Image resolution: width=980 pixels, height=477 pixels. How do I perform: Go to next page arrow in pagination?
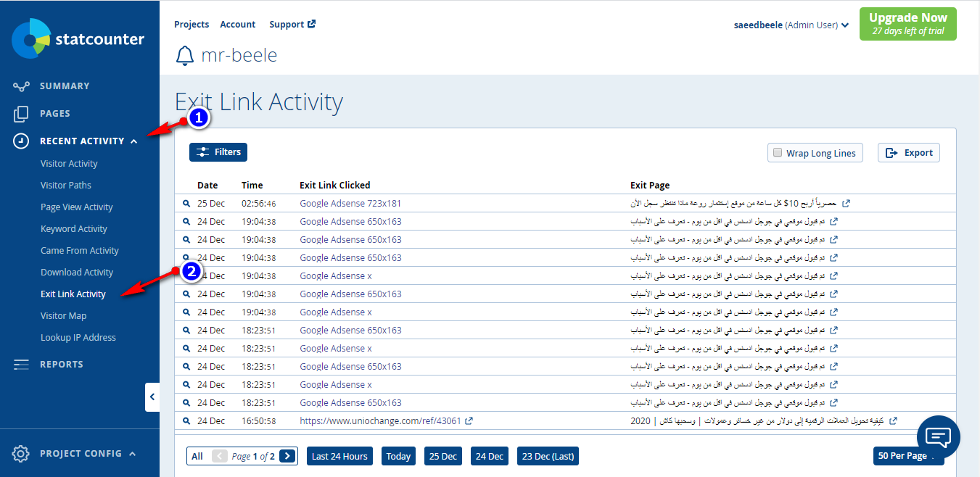tap(287, 456)
